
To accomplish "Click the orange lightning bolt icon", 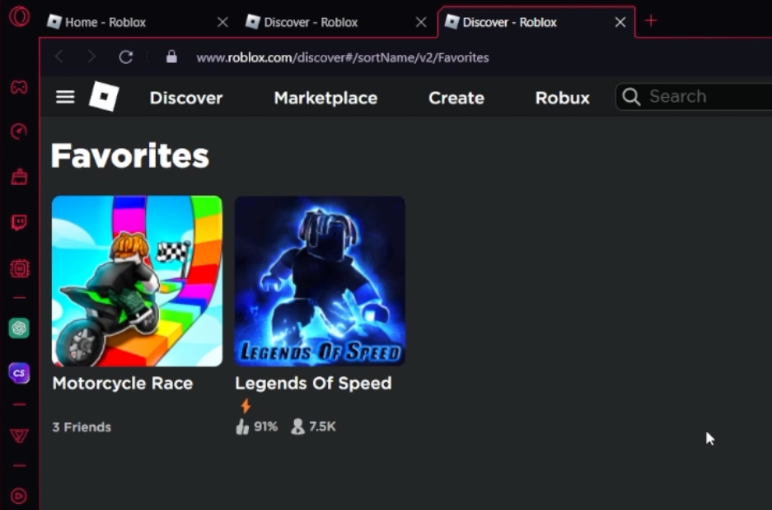I will [246, 406].
